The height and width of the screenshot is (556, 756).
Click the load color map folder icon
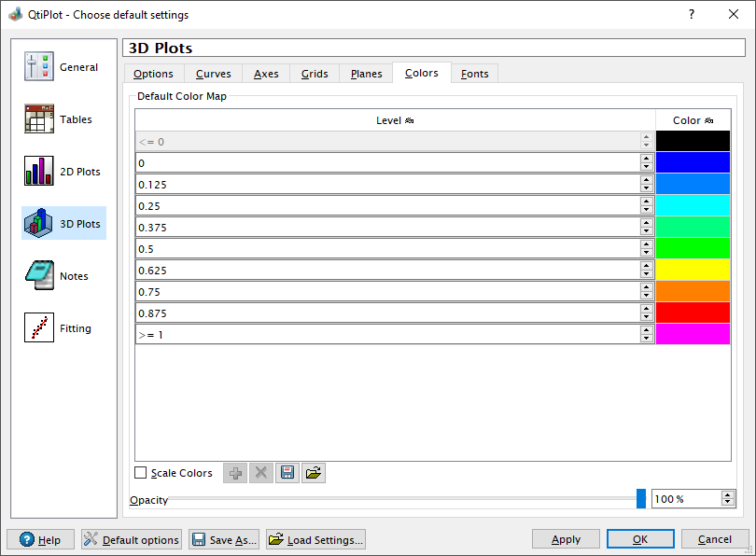314,473
